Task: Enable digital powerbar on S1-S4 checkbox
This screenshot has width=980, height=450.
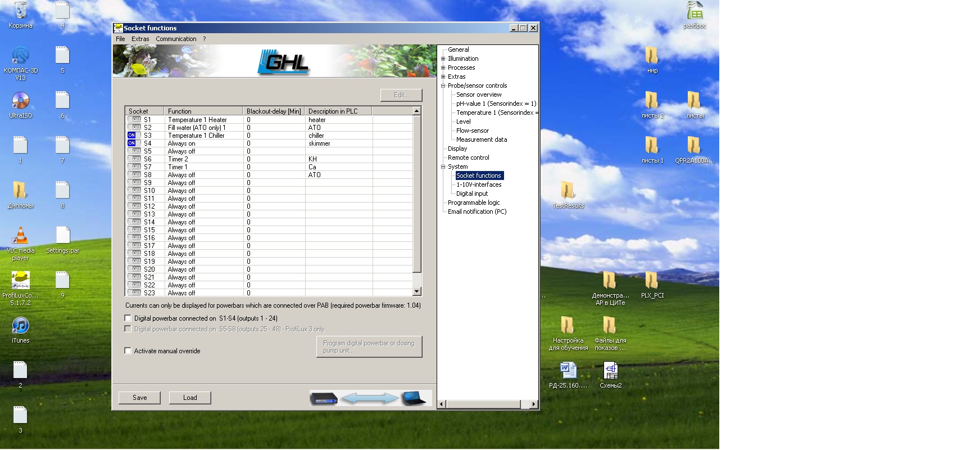Action: tap(128, 318)
